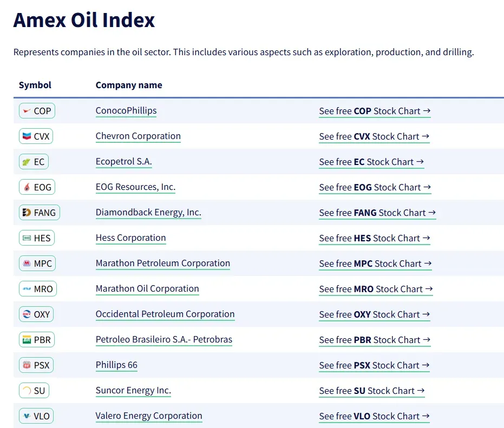See free CVX Stock Chart
Viewport: 504px width, 428px height.
(x=374, y=136)
